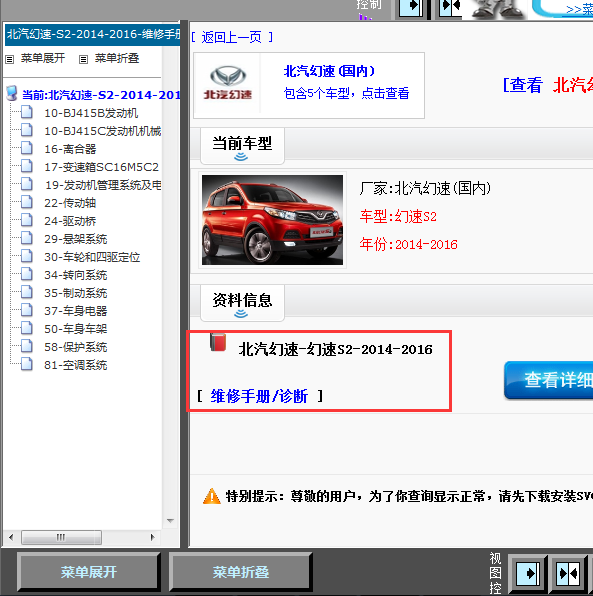The height and width of the screenshot is (596, 593).
Task: Select 22-传动轴 in the tree
Action: 70,203
